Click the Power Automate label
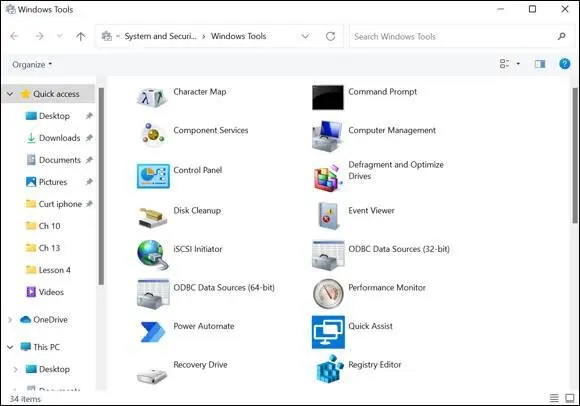The height and width of the screenshot is (406, 580). 204,326
